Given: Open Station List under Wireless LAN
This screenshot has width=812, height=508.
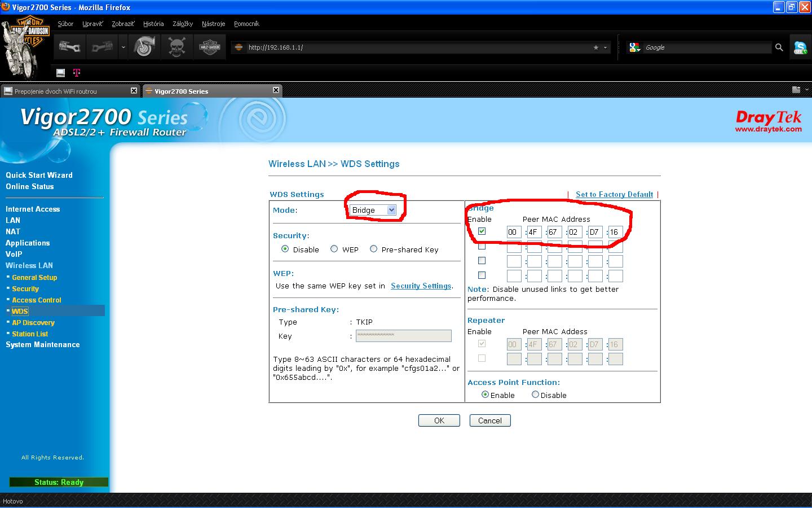Looking at the screenshot, I should [30, 334].
